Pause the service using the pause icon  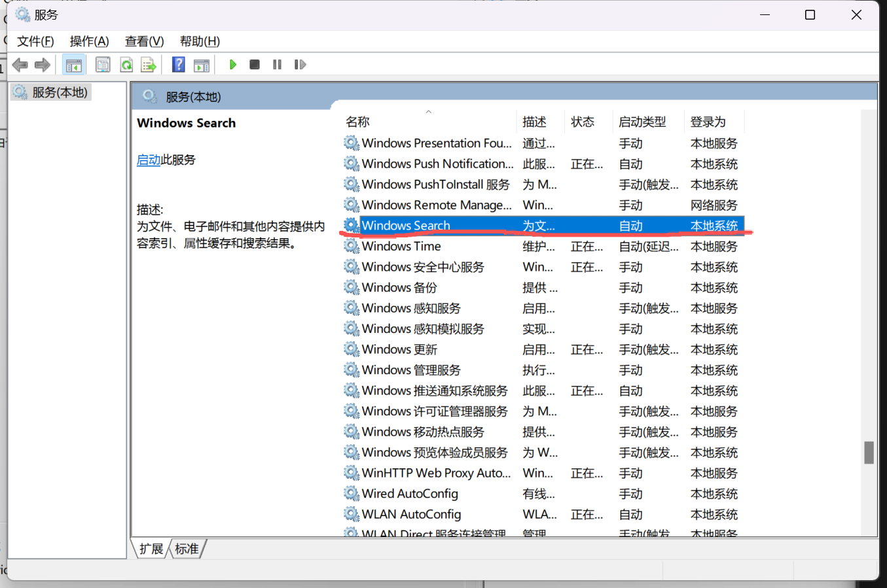click(277, 64)
